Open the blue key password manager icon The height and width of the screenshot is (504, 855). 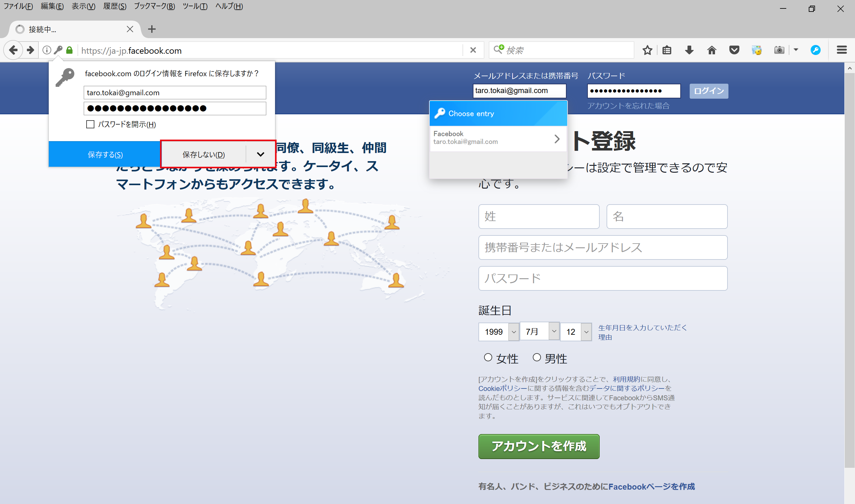[x=815, y=50]
